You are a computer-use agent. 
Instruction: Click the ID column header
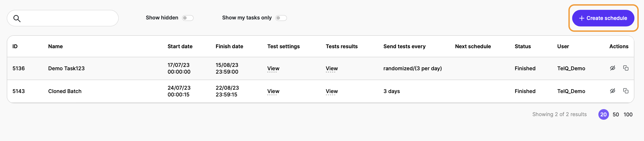point(15,46)
